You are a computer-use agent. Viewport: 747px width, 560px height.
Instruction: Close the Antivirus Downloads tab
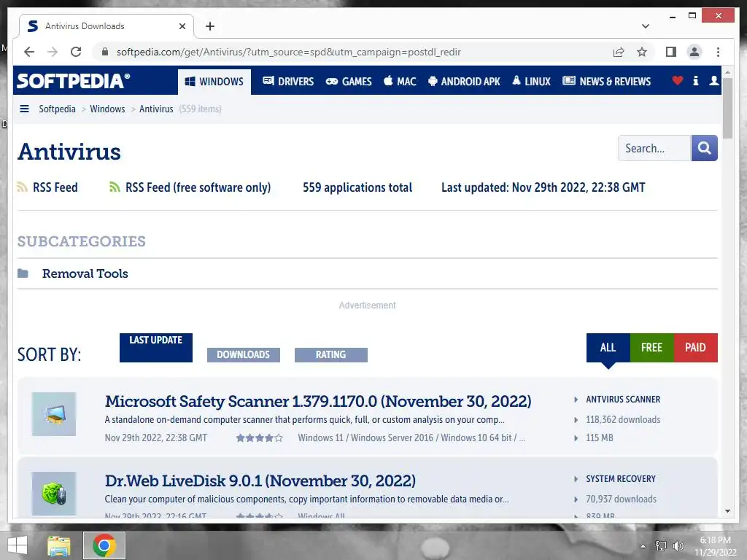pyautogui.click(x=182, y=26)
